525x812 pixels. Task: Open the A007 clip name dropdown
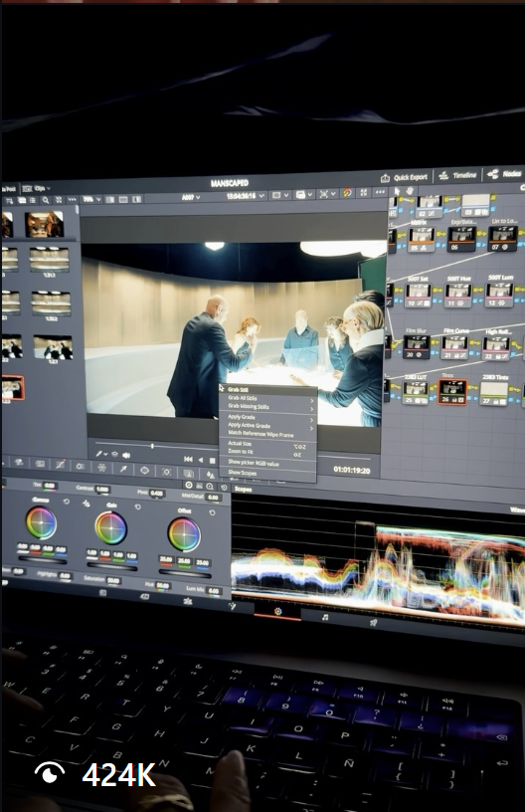tap(190, 197)
